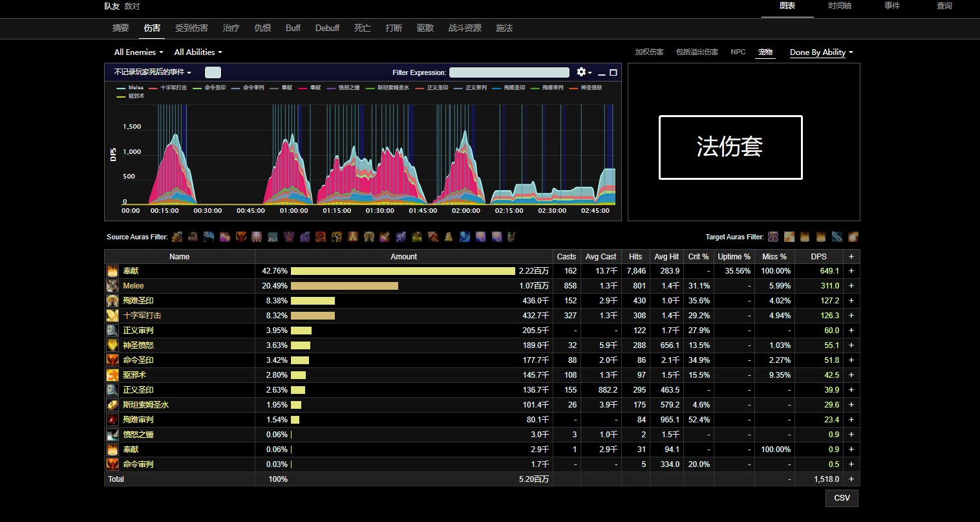980x522 pixels.
Task: Switch to the 治疗 healing tab
Action: [231, 28]
